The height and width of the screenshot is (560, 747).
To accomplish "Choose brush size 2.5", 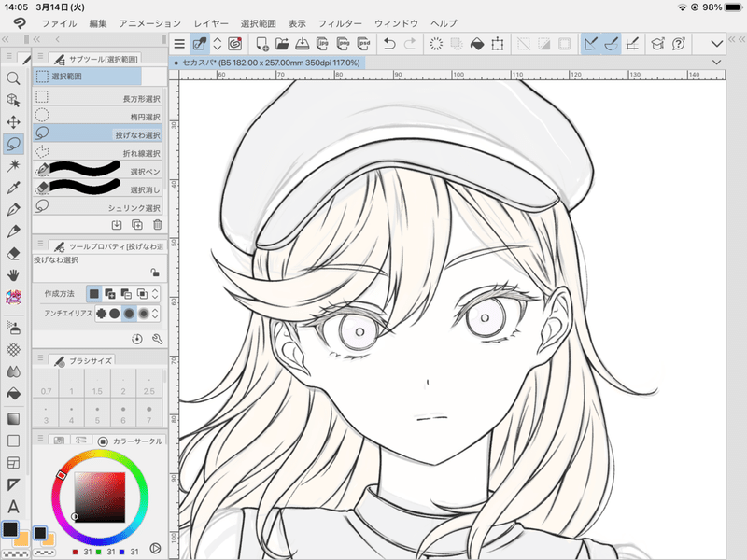I will [148, 384].
